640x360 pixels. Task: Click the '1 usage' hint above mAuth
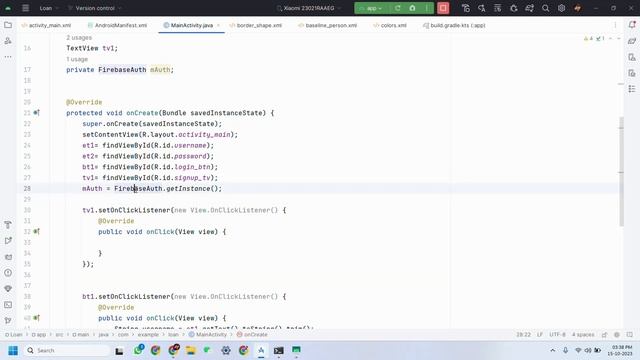point(77,59)
